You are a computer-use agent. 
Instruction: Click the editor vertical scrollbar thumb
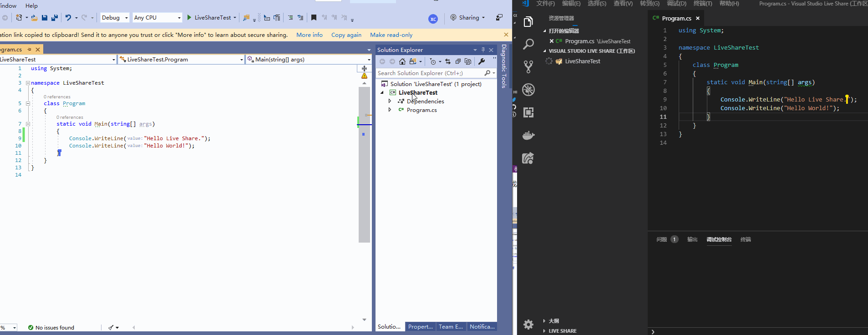tap(364, 165)
